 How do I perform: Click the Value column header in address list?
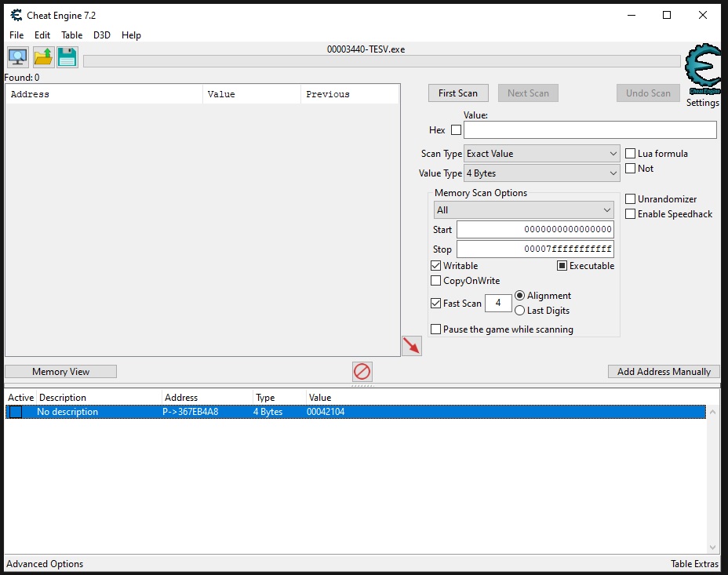(x=320, y=398)
